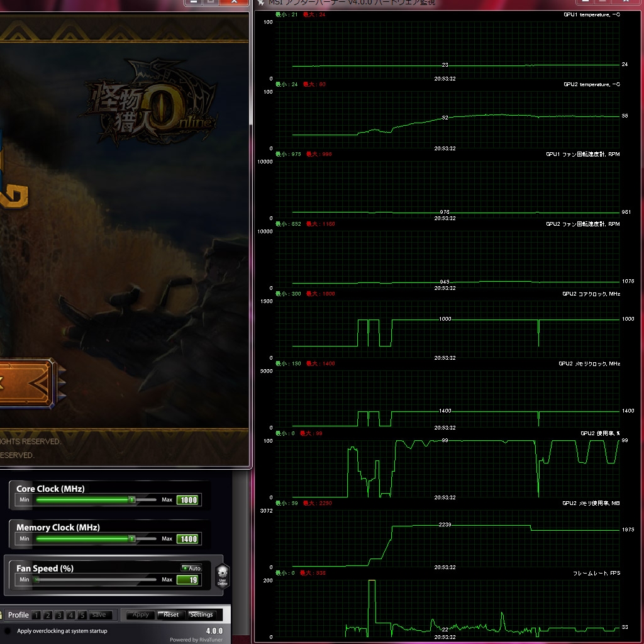Select profile slot 2
The height and width of the screenshot is (644, 644).
pyautogui.click(x=48, y=615)
